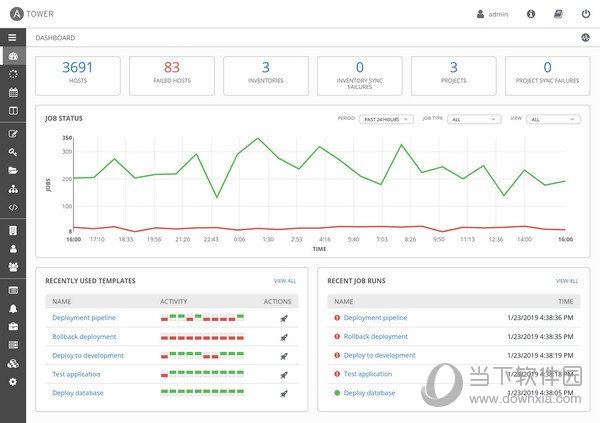Image resolution: width=600 pixels, height=423 pixels.
Task: Open Teams group icon in sidebar
Action: (x=13, y=267)
